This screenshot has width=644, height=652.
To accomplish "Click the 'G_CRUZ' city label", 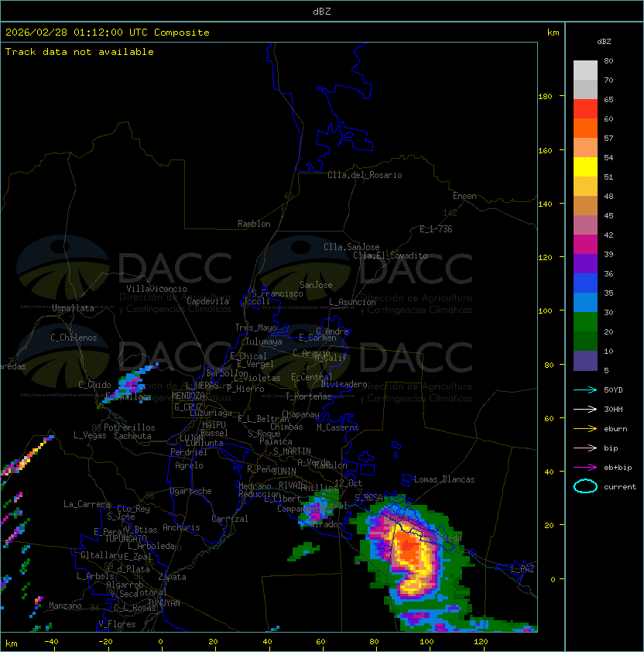I will 188,407.
